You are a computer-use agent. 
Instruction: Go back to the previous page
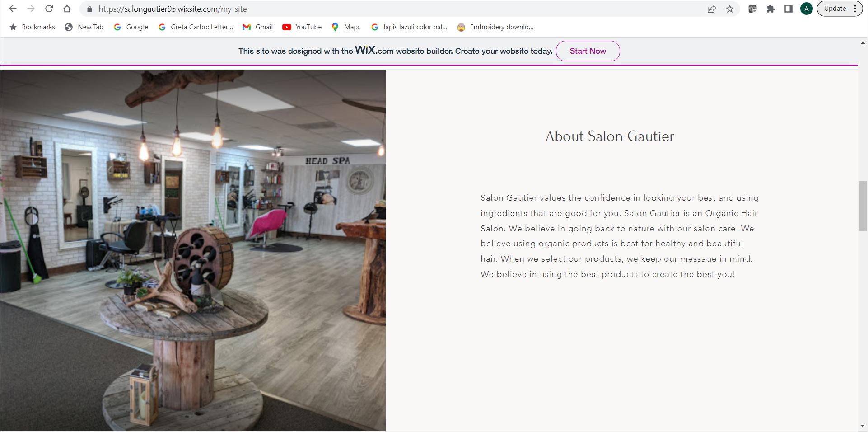click(13, 9)
